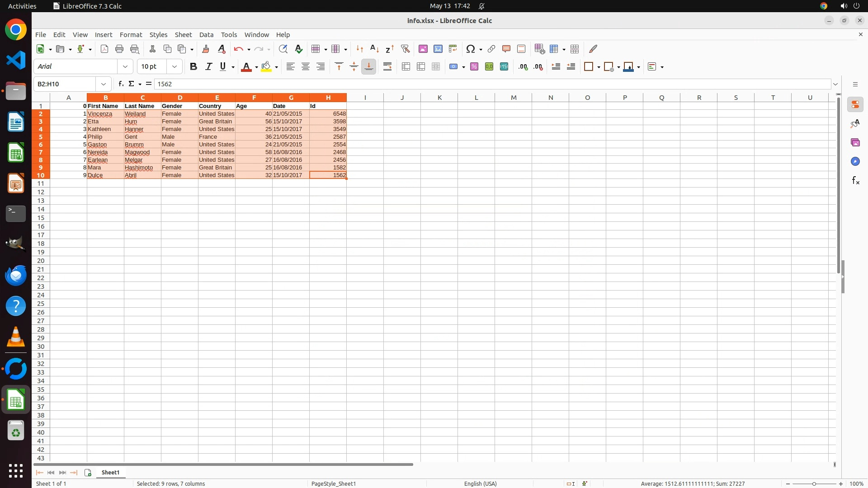Click the AutoFilter icon
868x488 pixels.
pyautogui.click(x=405, y=49)
